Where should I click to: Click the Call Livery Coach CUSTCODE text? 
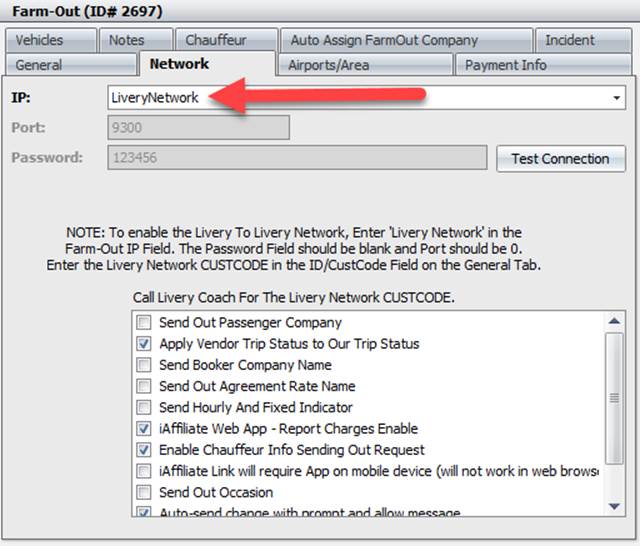point(293,297)
